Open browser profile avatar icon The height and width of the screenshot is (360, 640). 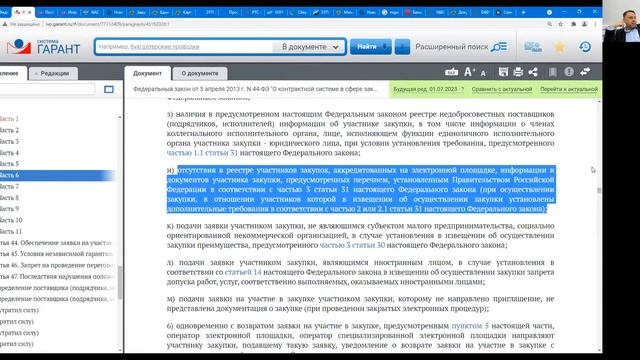(584, 24)
